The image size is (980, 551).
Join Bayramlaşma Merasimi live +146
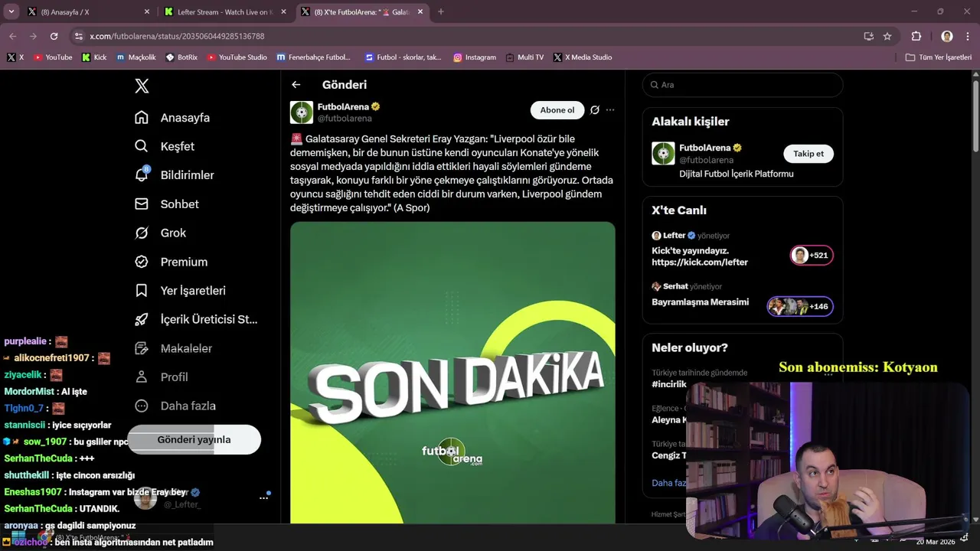point(800,307)
